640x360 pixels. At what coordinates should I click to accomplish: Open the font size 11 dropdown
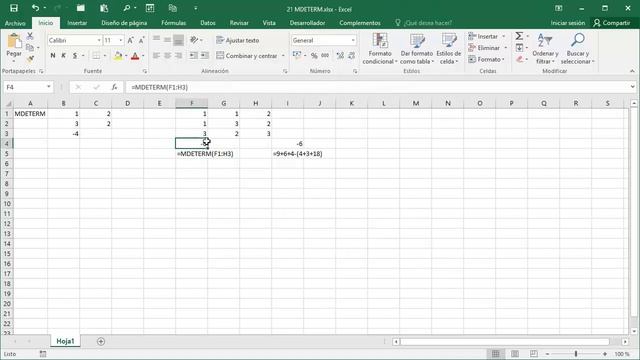tap(120, 40)
